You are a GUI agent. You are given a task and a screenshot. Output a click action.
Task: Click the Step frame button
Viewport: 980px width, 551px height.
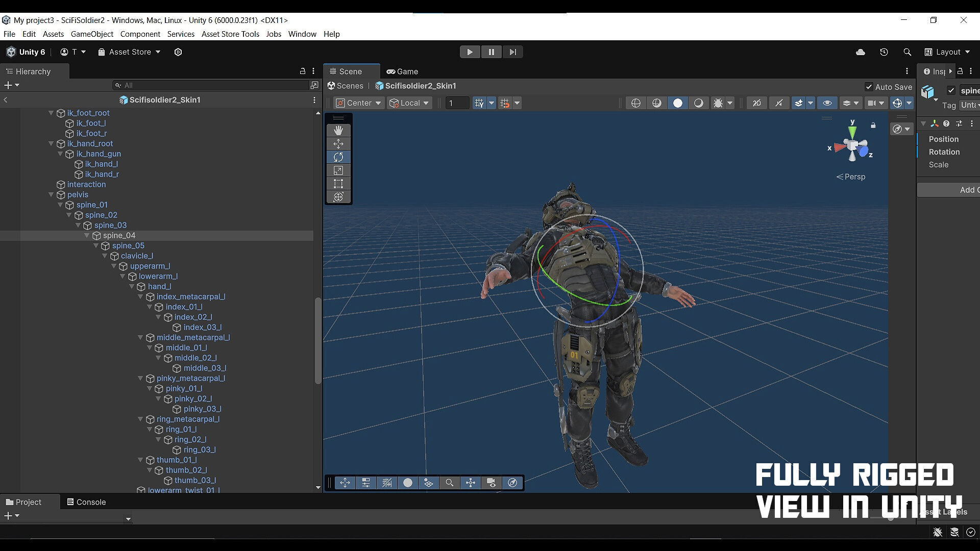(512, 52)
